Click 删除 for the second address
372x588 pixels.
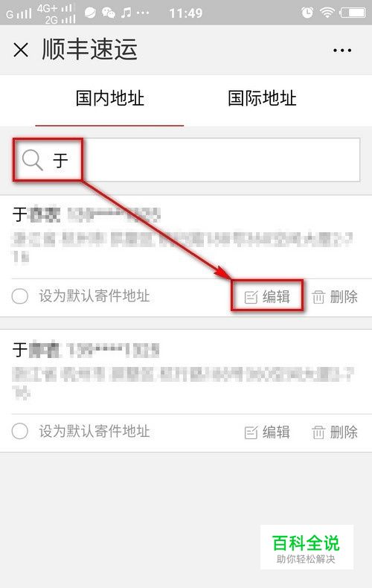(344, 432)
